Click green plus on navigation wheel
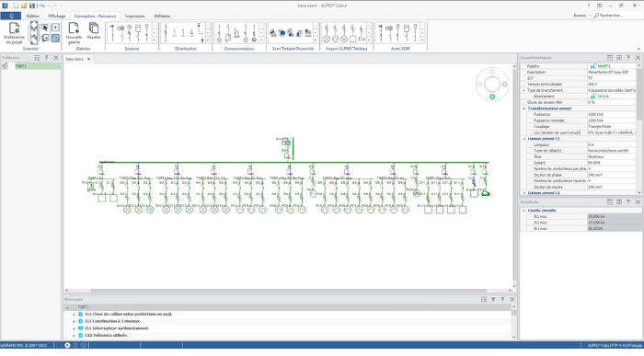The height and width of the screenshot is (356, 644). (492, 97)
